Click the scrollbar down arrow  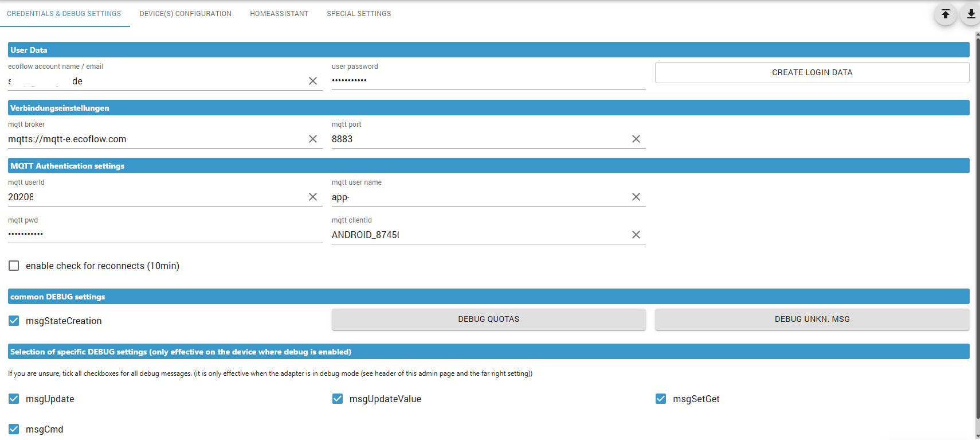pyautogui.click(x=978, y=436)
